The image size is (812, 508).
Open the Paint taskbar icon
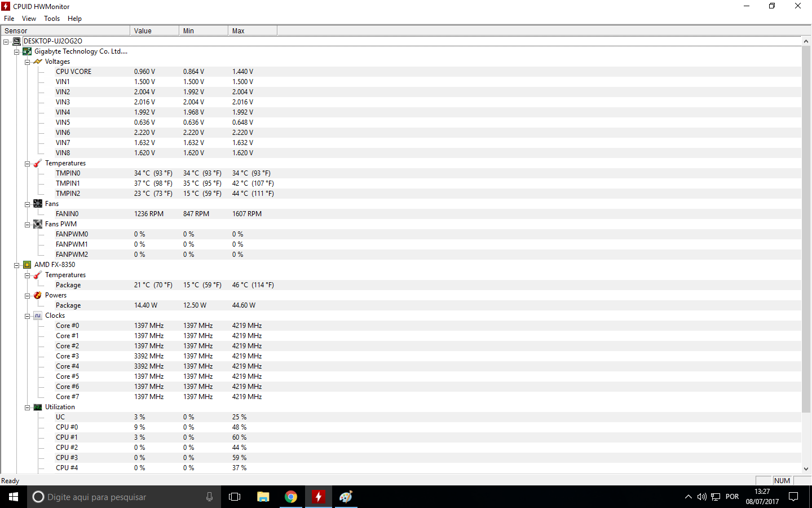click(346, 497)
